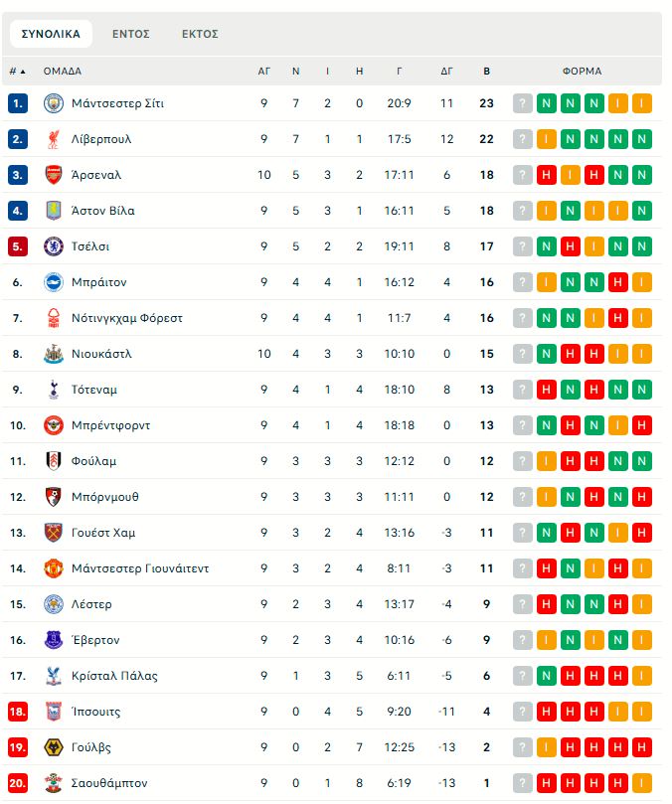672x804 pixels.
Task: Sort standings by the ΔΓ column header
Action: pos(447,72)
